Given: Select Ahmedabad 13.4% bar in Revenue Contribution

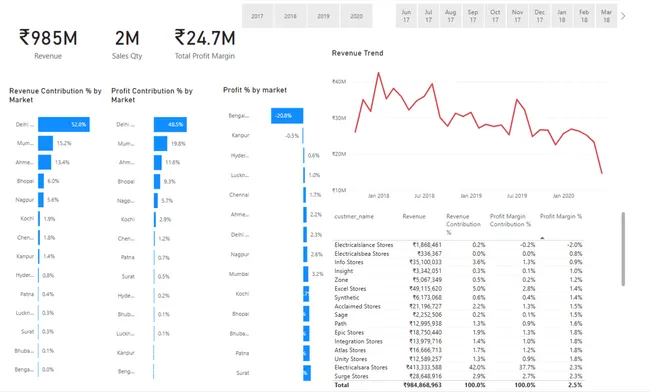Looking at the screenshot, I should [x=45, y=162].
